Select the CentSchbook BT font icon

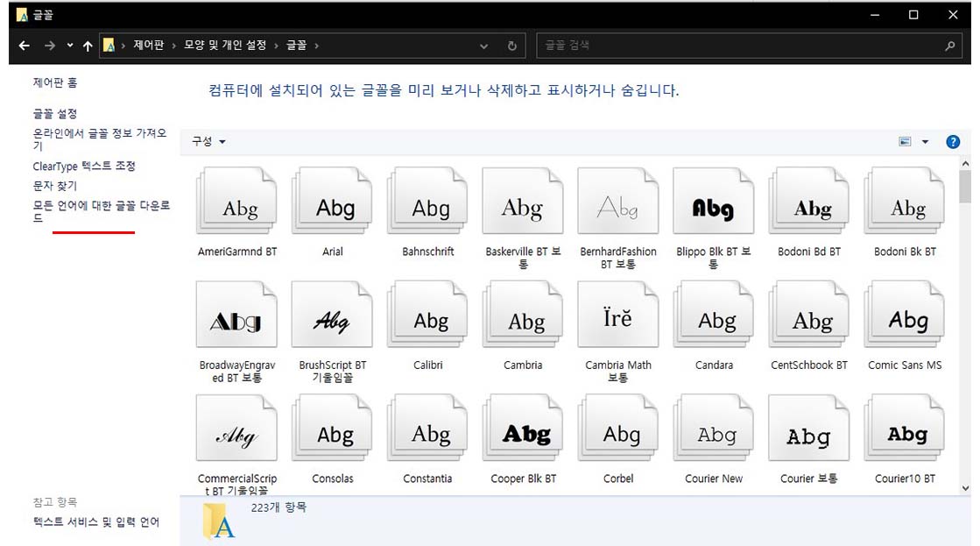[x=808, y=315]
